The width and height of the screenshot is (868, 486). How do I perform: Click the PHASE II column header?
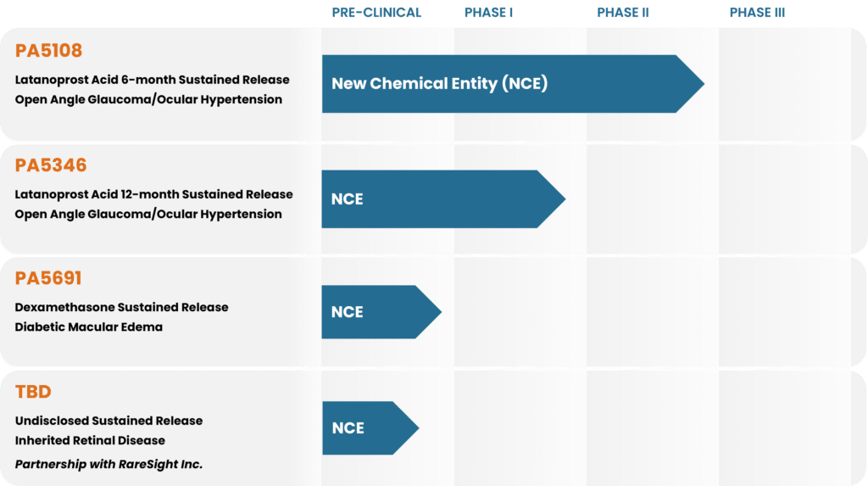click(623, 13)
